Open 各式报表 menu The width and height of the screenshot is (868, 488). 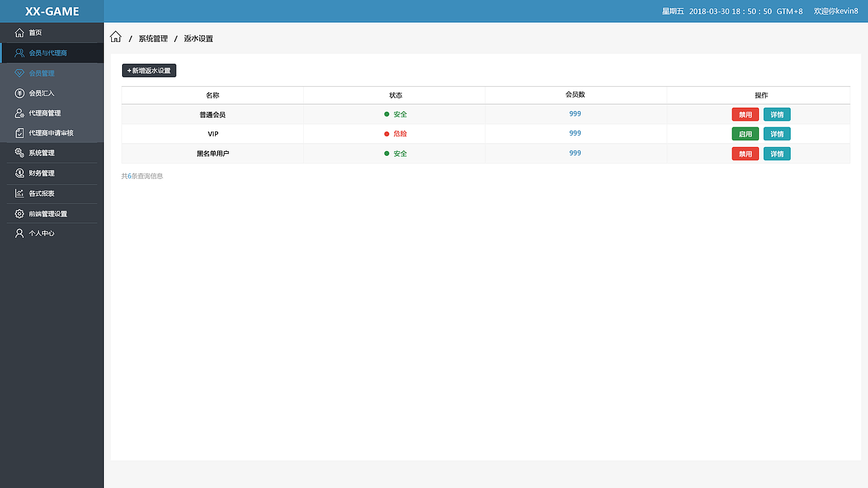click(52, 193)
